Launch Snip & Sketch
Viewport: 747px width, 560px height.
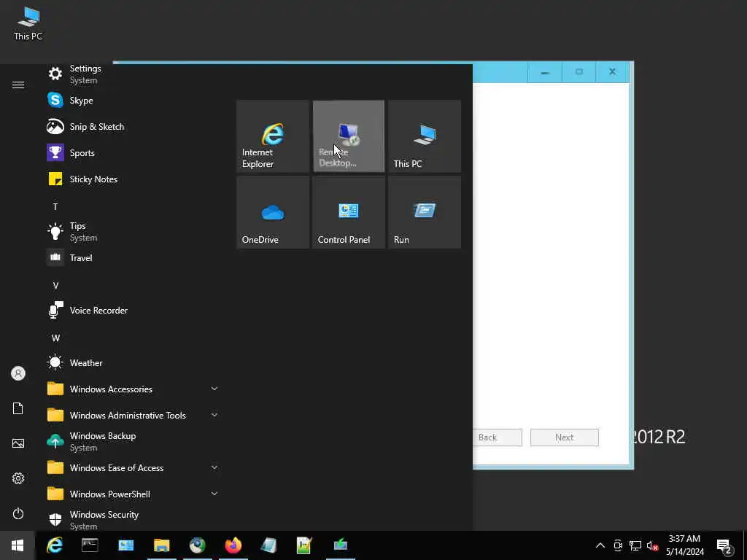pos(131,127)
